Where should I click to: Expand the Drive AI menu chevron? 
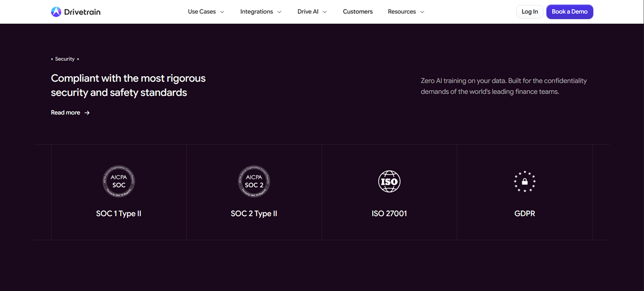325,12
